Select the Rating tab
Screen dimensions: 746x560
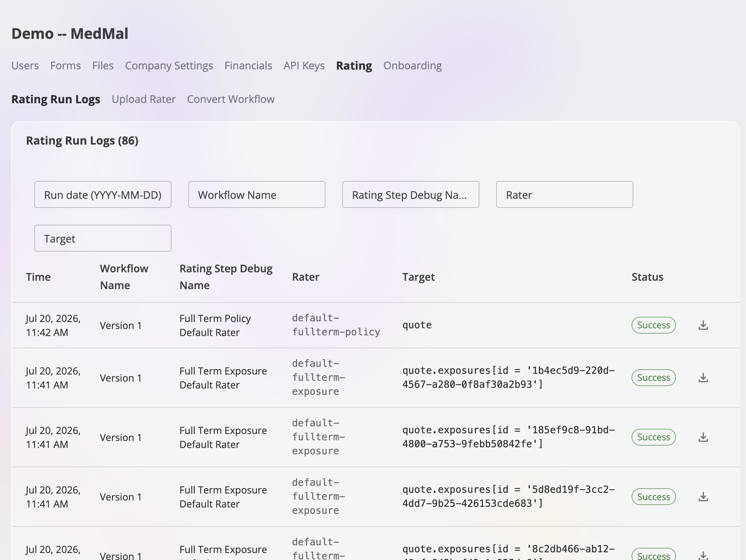click(354, 65)
